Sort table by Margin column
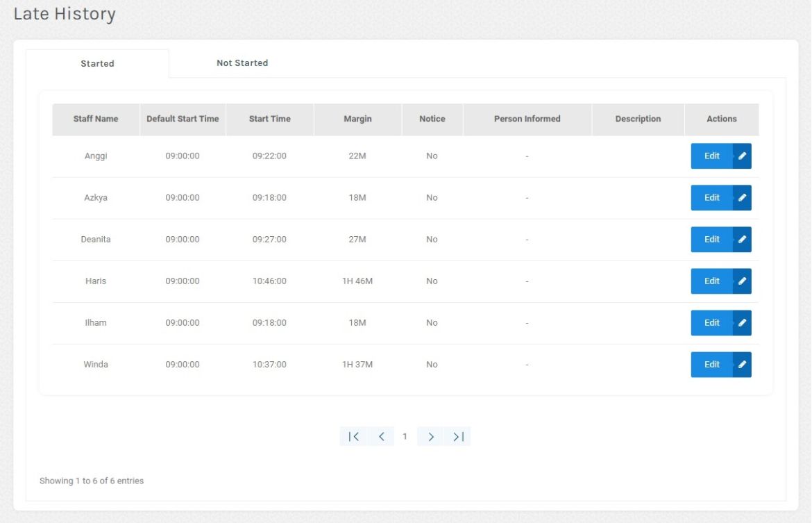Image resolution: width=812 pixels, height=523 pixels. [357, 119]
